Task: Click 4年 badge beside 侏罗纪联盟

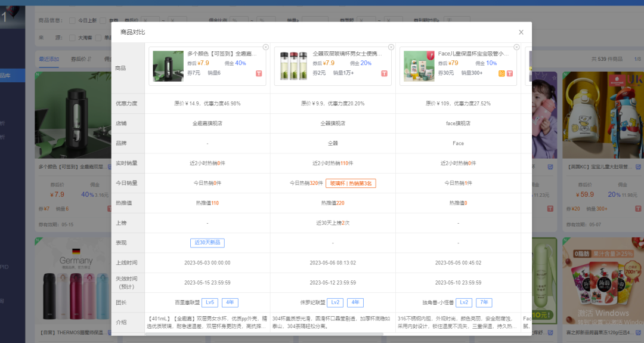Action: click(x=355, y=302)
